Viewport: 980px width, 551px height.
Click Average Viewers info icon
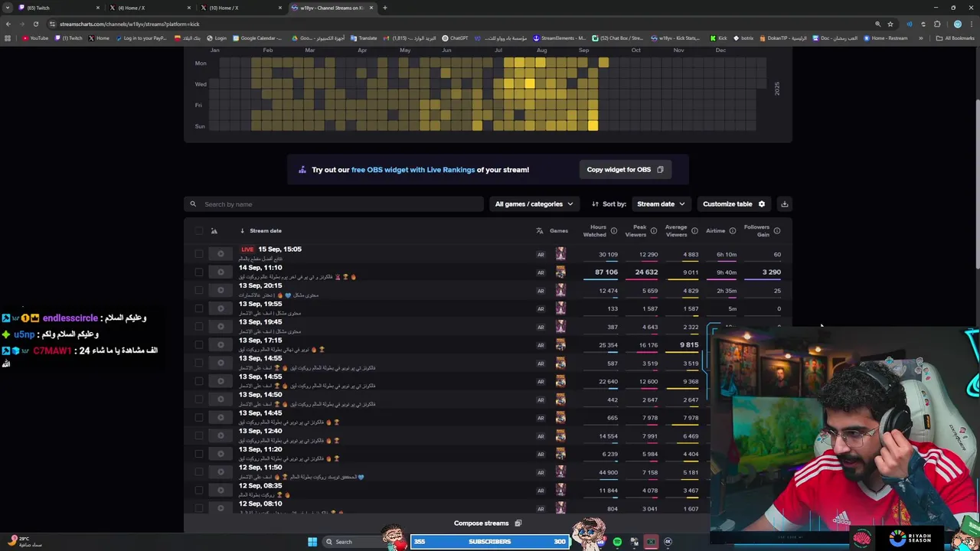tap(694, 231)
